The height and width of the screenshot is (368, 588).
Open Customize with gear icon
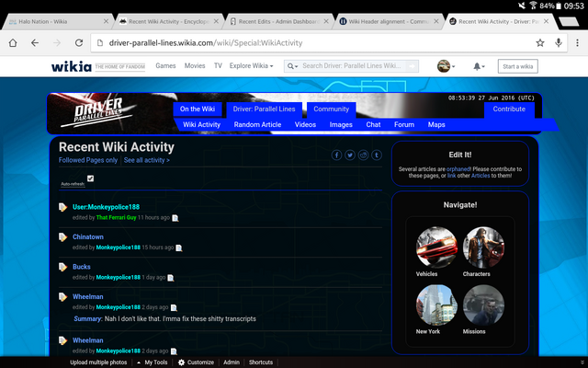click(196, 362)
